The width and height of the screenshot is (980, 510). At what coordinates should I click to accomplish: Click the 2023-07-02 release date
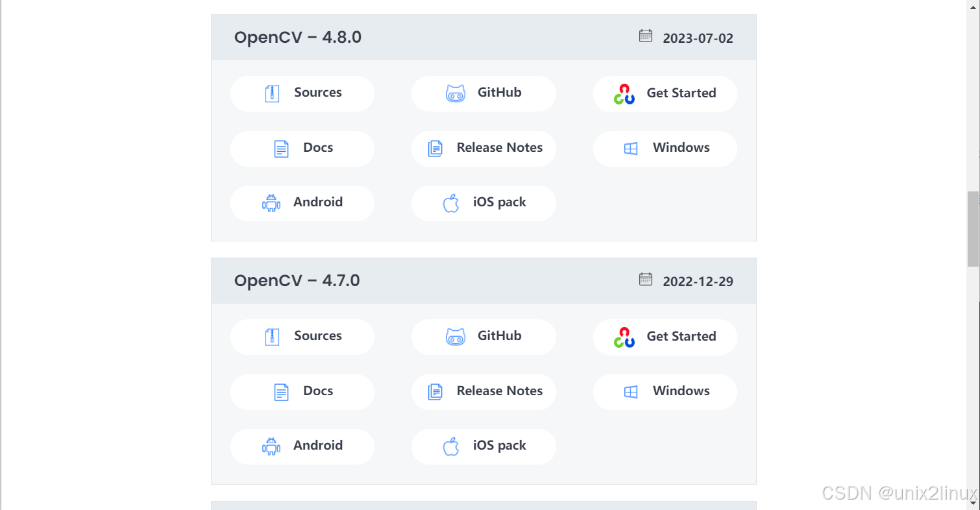698,38
